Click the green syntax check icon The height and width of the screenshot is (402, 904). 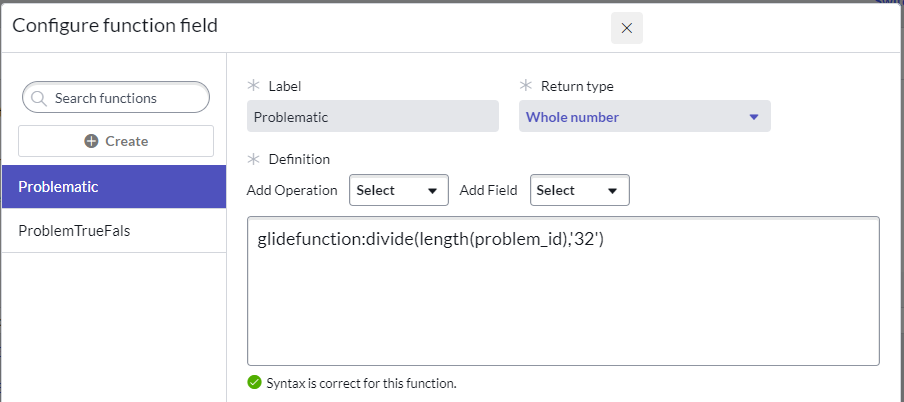[254, 382]
